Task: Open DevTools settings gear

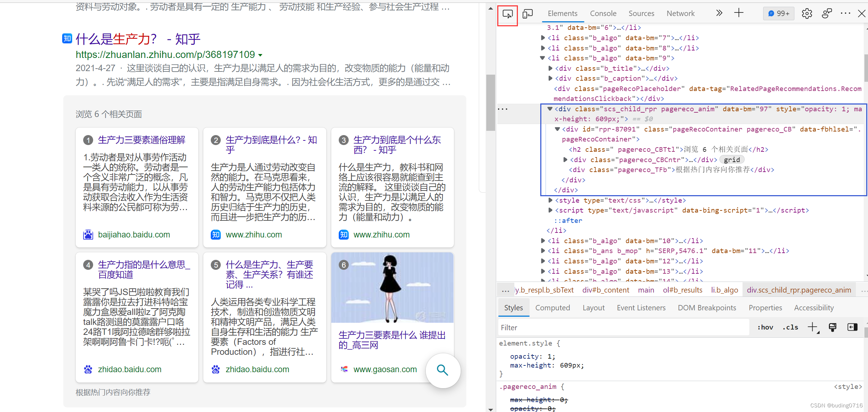Action: coord(807,14)
